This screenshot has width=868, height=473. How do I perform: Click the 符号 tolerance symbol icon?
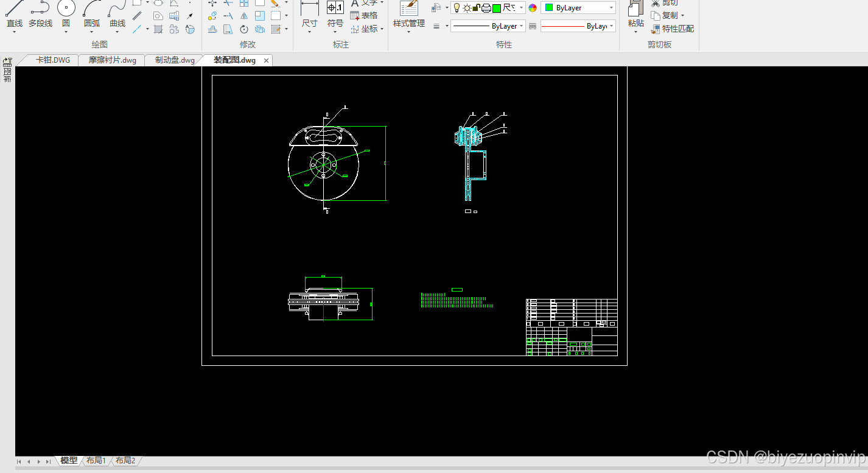click(x=335, y=8)
